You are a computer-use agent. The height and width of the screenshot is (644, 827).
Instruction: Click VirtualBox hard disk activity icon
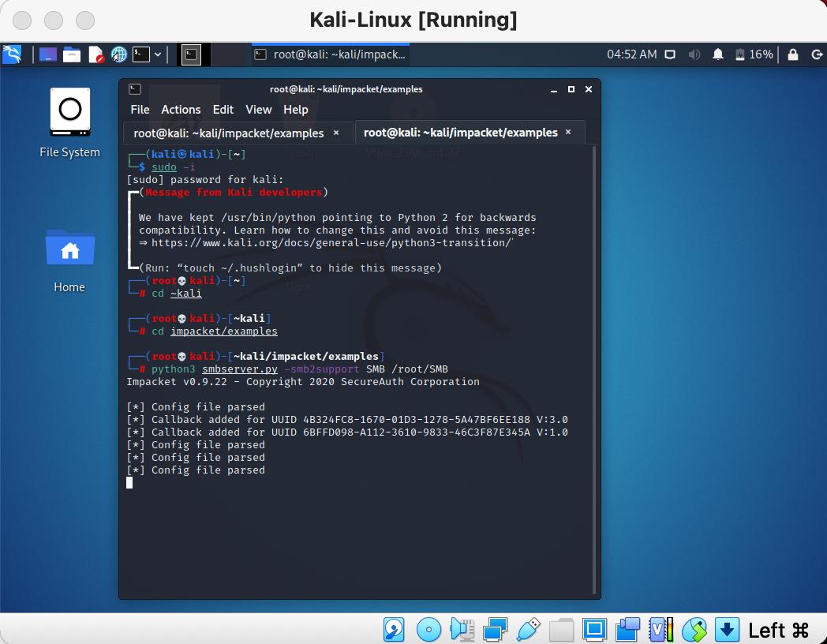(x=394, y=629)
